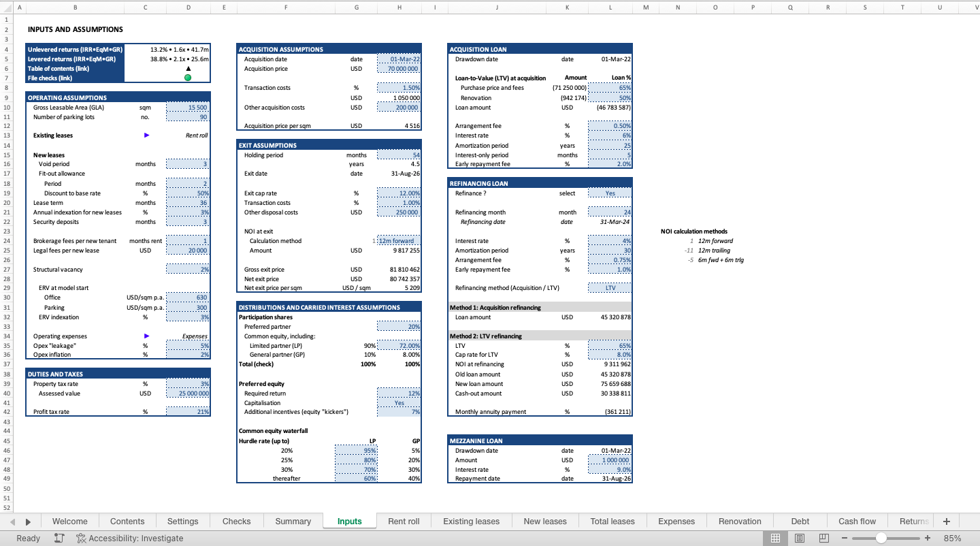This screenshot has height=546, width=980.
Task: Open the New leases sheet tab
Action: pyautogui.click(x=545, y=521)
